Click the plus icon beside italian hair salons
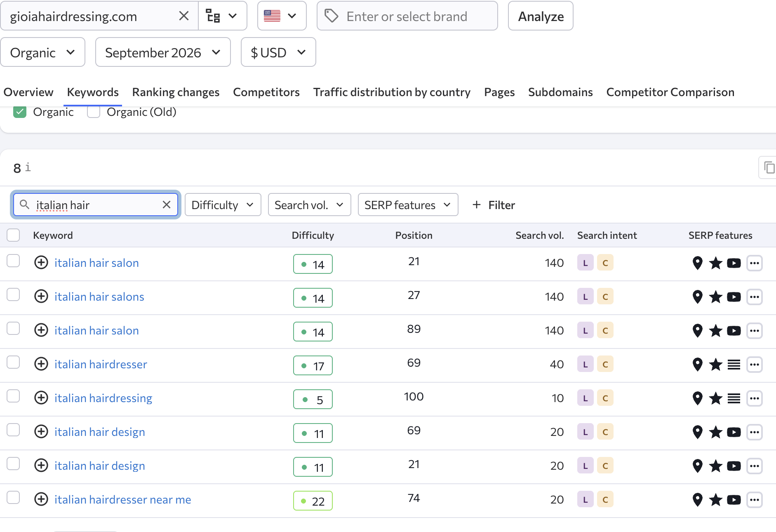The image size is (776, 532). 41,297
